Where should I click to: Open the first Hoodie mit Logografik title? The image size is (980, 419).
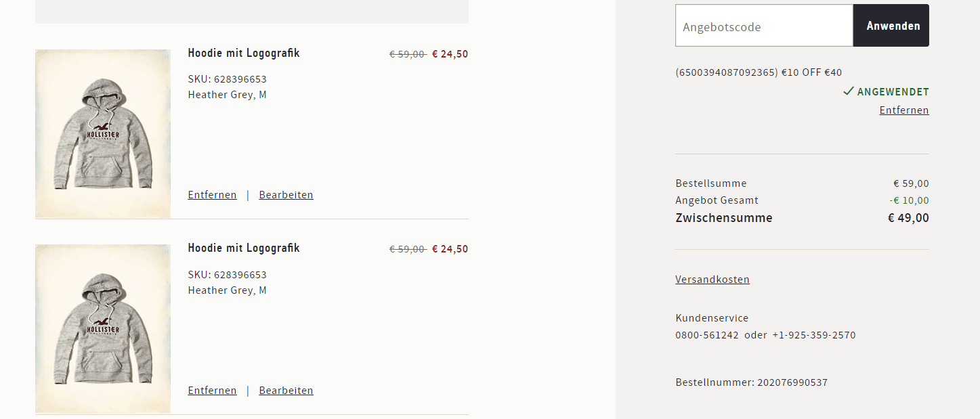[243, 53]
